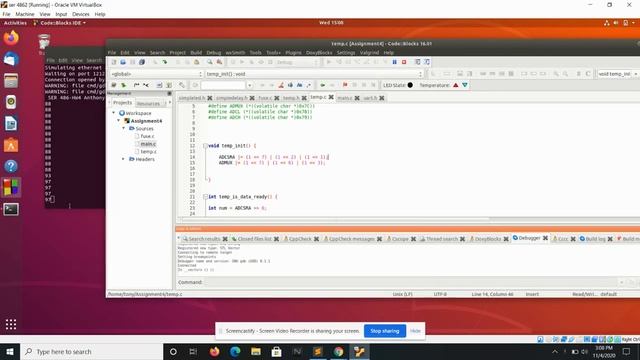Click the LED State black indicator

click(410, 85)
